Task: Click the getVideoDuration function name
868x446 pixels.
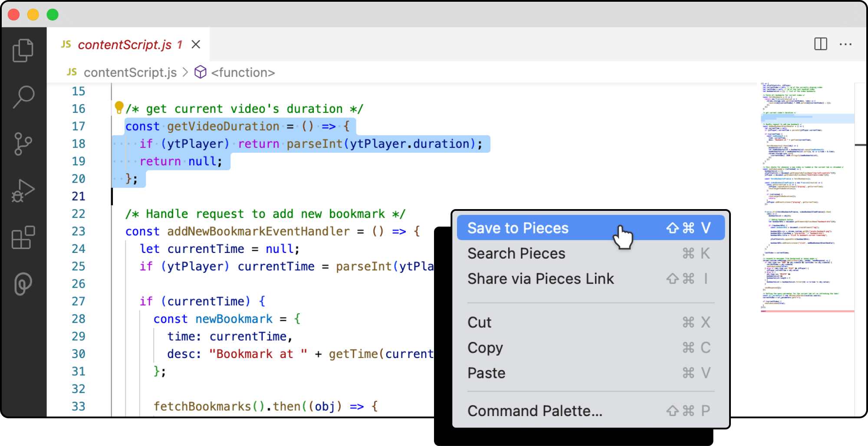Action: (223, 126)
